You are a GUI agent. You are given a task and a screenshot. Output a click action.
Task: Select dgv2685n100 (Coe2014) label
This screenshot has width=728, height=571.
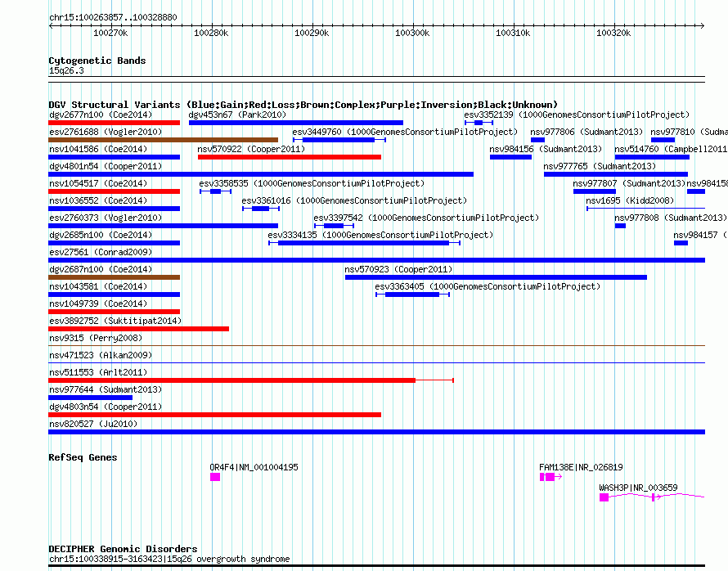coord(101,235)
